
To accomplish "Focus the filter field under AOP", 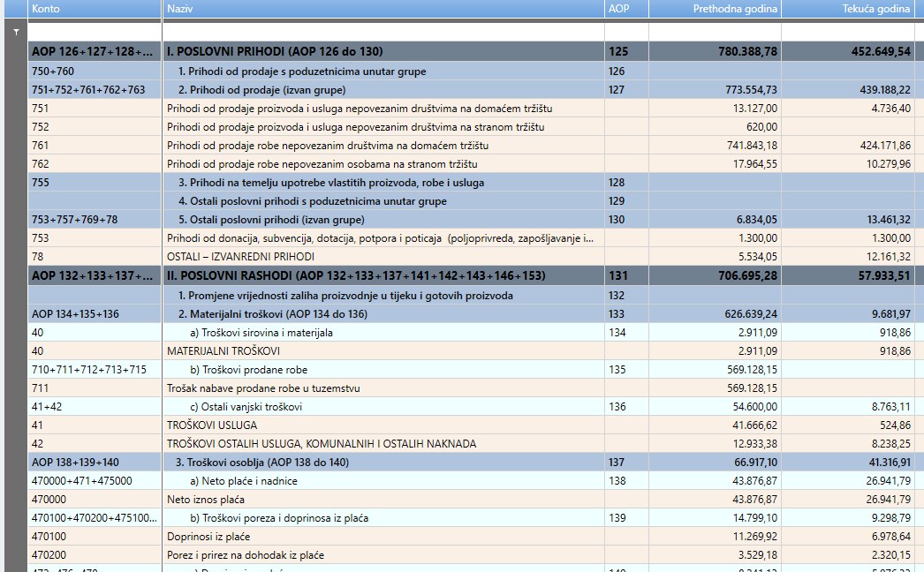I will tap(626, 32).
